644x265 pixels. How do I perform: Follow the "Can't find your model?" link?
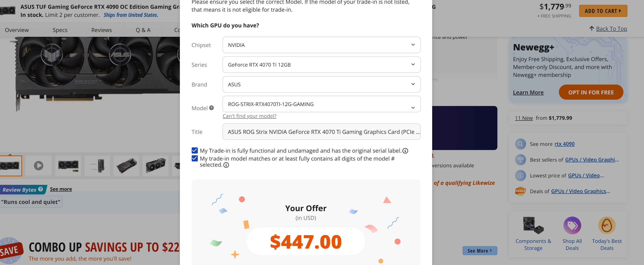[249, 116]
